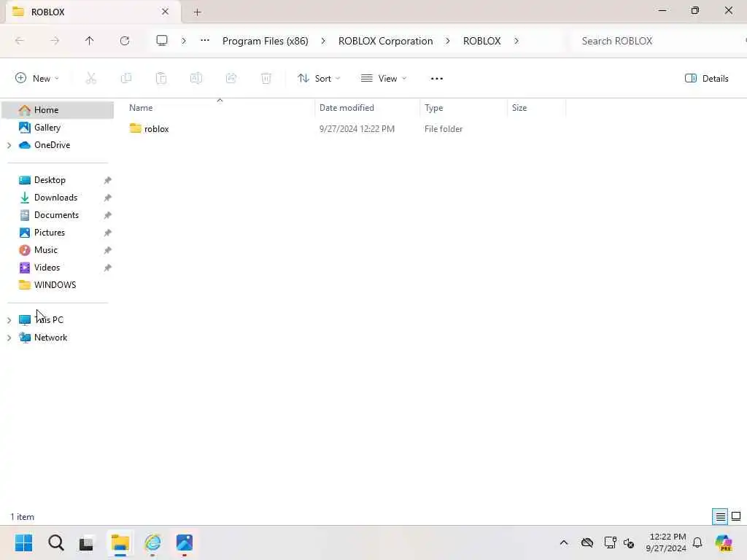This screenshot has height=560, width=747.
Task: Open the pinned Desktop folder
Action: pos(50,180)
